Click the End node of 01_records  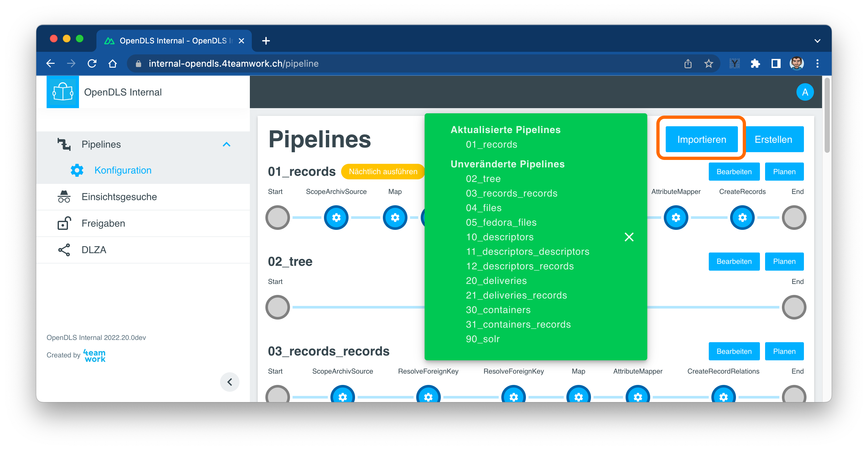pos(794,218)
